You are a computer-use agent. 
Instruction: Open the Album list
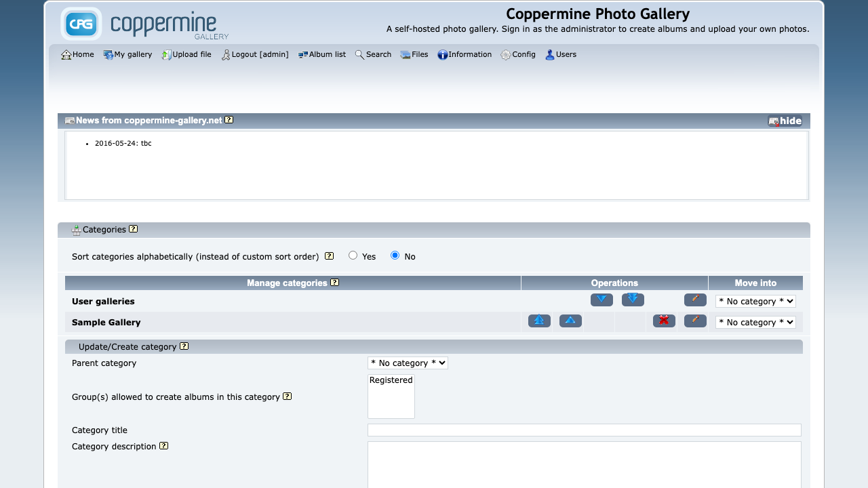pyautogui.click(x=322, y=54)
